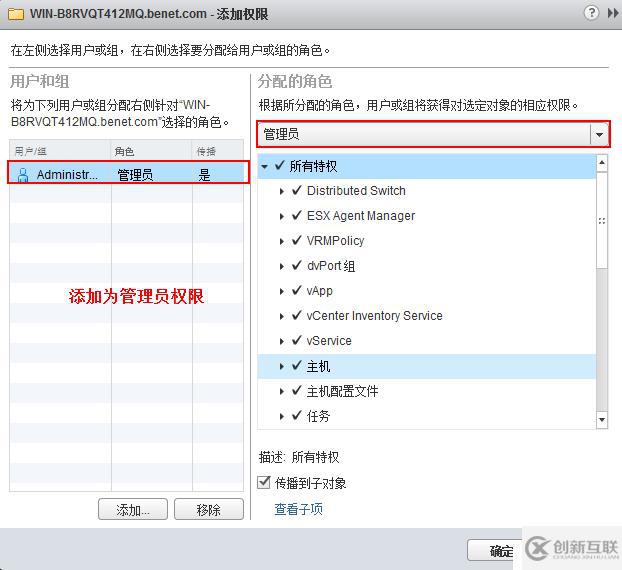Select the Distributed Switch label
Image resolution: width=622 pixels, height=570 pixels.
pyautogui.click(x=356, y=190)
